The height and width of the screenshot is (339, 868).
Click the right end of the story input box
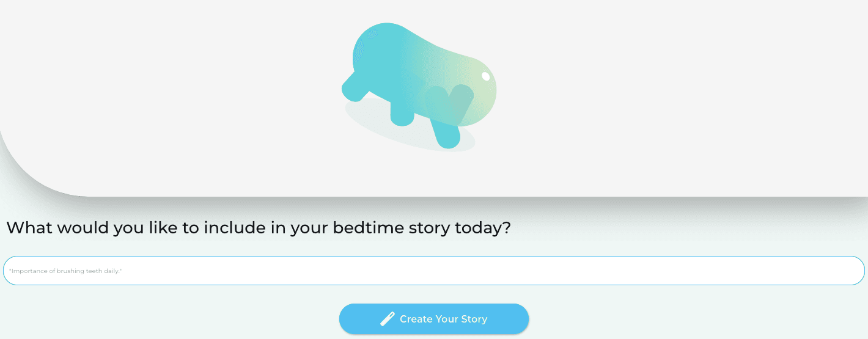click(850, 271)
